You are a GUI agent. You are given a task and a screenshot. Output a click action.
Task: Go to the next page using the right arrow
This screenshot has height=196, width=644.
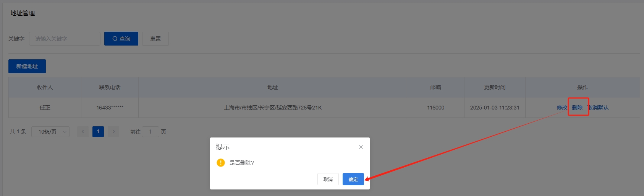(113, 132)
